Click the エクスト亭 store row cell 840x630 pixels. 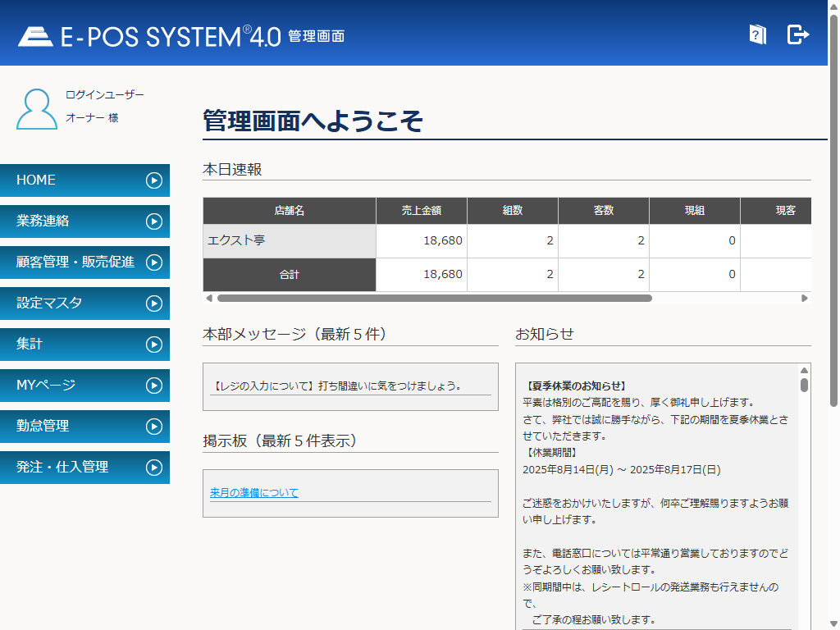point(289,241)
